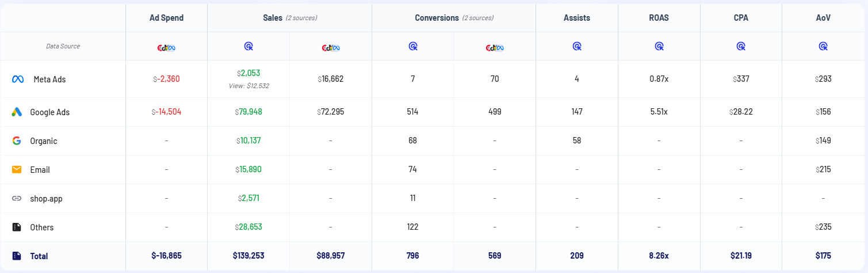The image size is (868, 273).
Task: Click Meta Ads view sales value $12,532
Action: pos(248,86)
